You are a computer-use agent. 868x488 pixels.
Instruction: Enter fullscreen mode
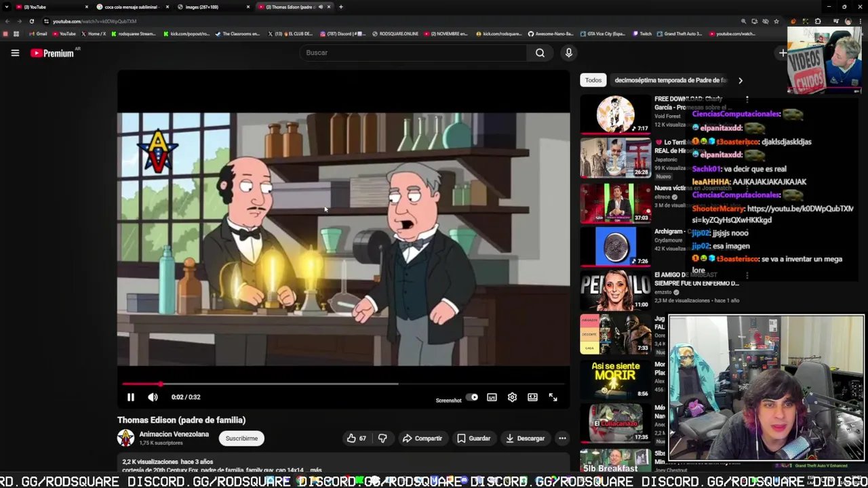(553, 397)
